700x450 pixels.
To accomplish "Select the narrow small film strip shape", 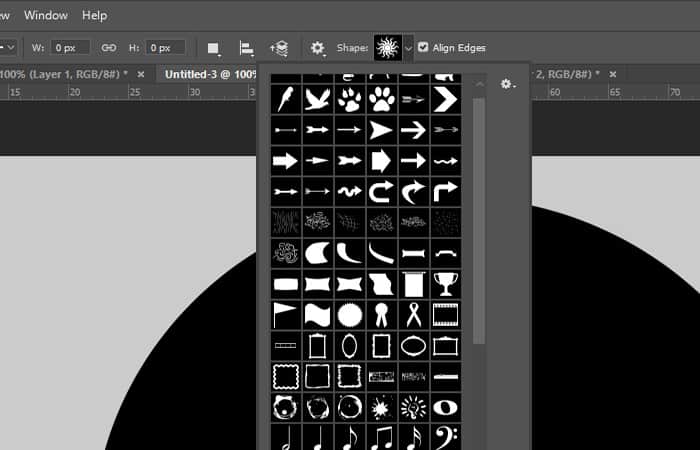I will [286, 346].
